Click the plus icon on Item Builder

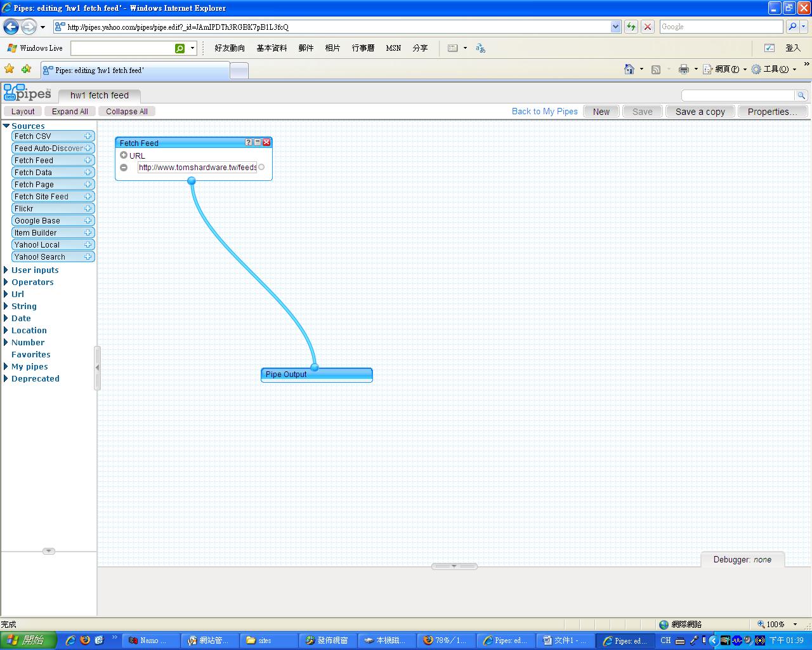coord(88,232)
